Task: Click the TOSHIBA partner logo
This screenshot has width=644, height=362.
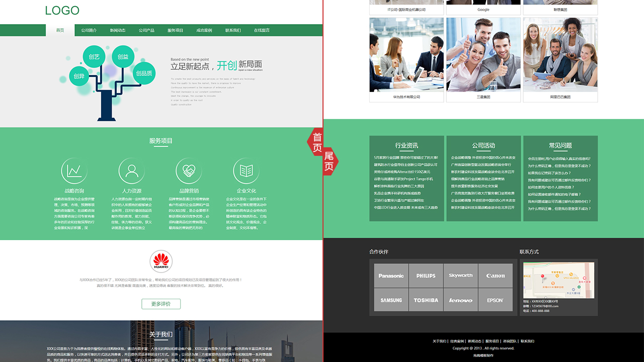Action: tap(426, 300)
